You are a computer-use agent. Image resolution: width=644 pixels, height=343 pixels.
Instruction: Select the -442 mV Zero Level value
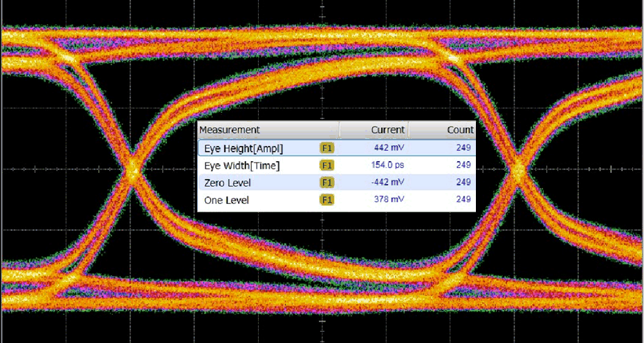pos(388,183)
